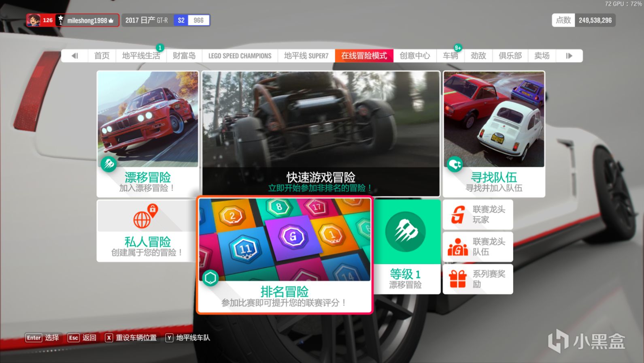This screenshot has height=363, width=644.
Task: Open the 卖场 tab
Action: (x=542, y=56)
